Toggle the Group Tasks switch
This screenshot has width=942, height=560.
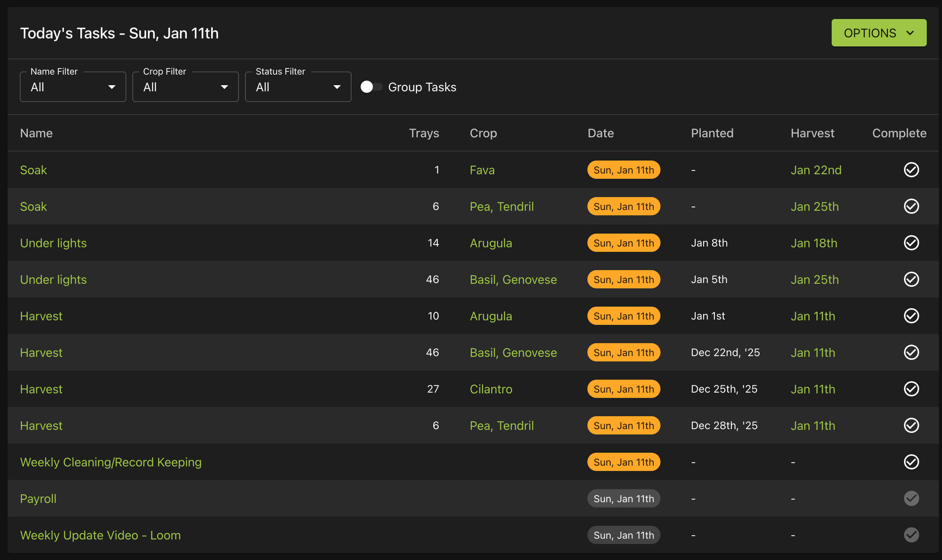click(371, 87)
